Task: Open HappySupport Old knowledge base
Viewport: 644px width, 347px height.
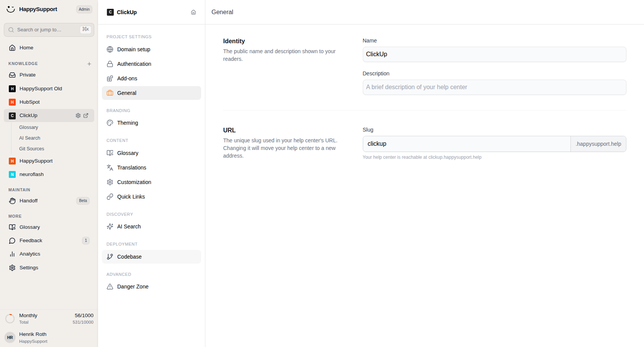Action: (x=49, y=89)
